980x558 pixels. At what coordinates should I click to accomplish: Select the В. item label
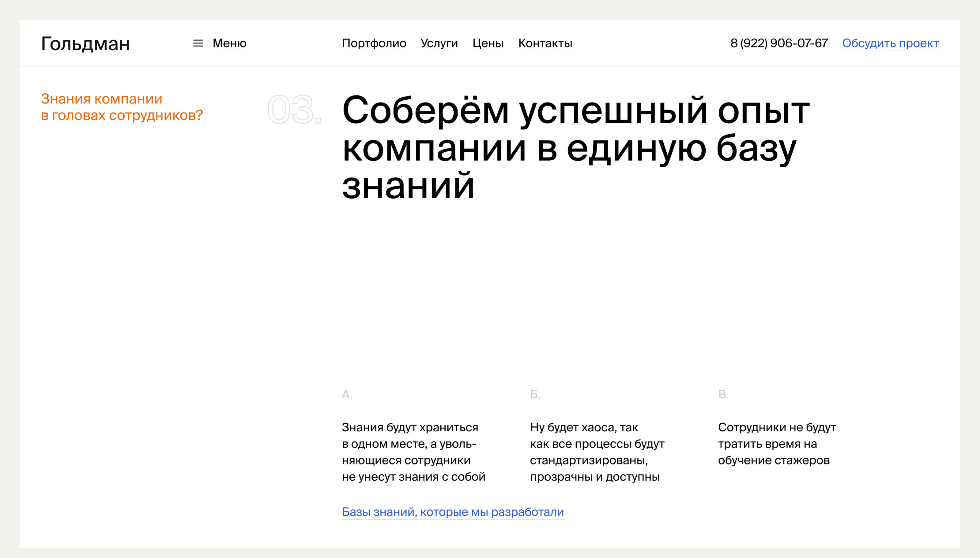click(x=723, y=394)
